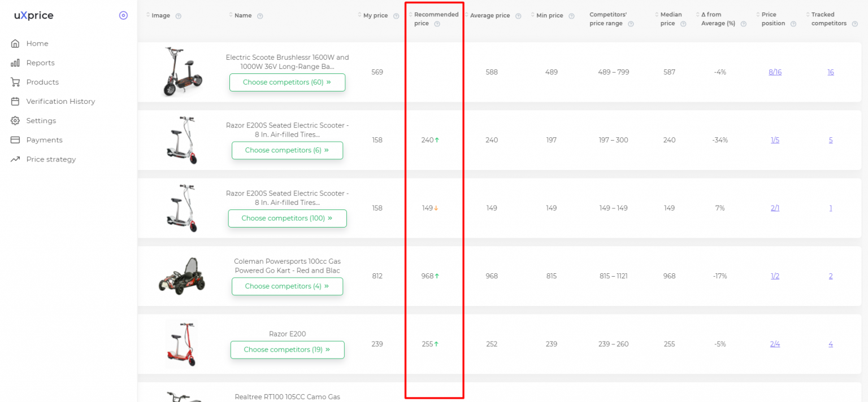Open the Reports section in the sidebar
868x402 pixels.
pos(41,62)
